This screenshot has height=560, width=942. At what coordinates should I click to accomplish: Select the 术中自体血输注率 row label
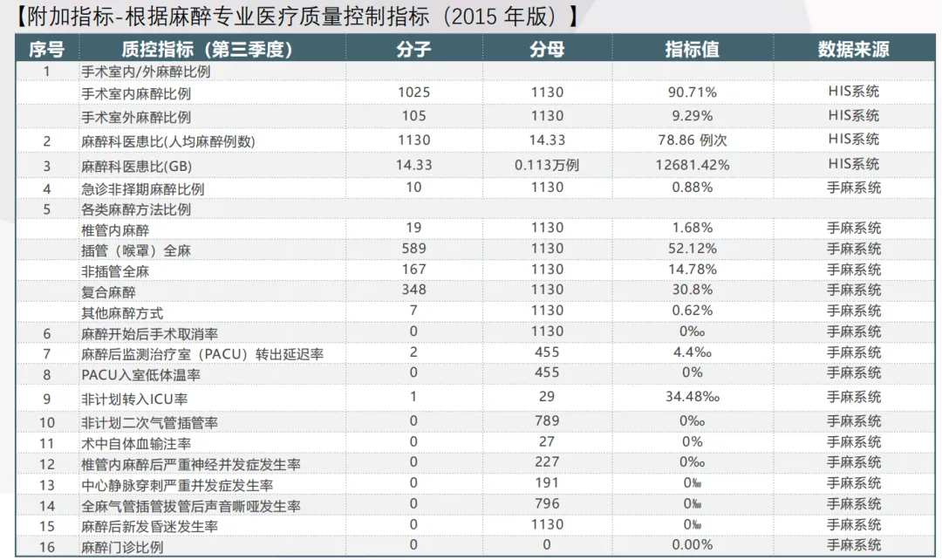(136, 444)
